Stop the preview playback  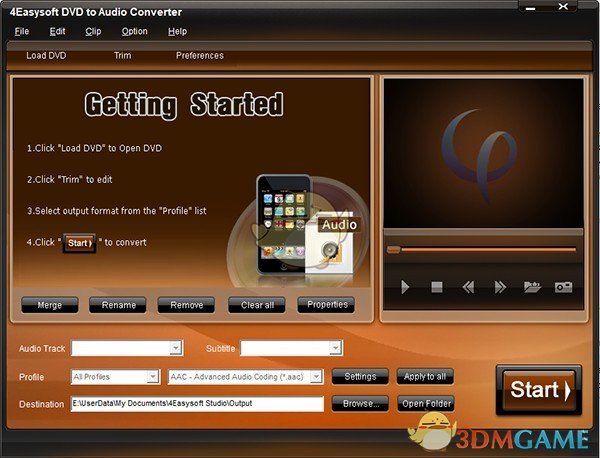(x=437, y=287)
